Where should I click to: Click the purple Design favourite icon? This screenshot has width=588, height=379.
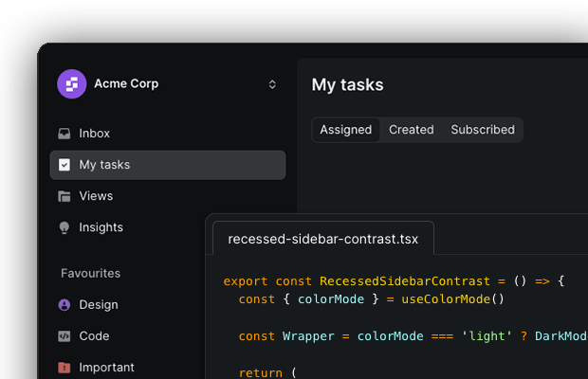(64, 305)
